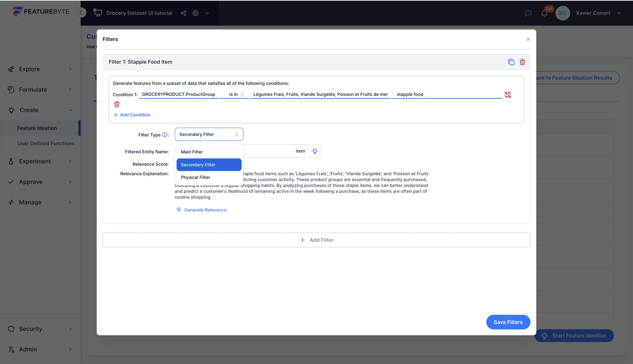
Task: Open User Defined Functions page
Action: [46, 143]
